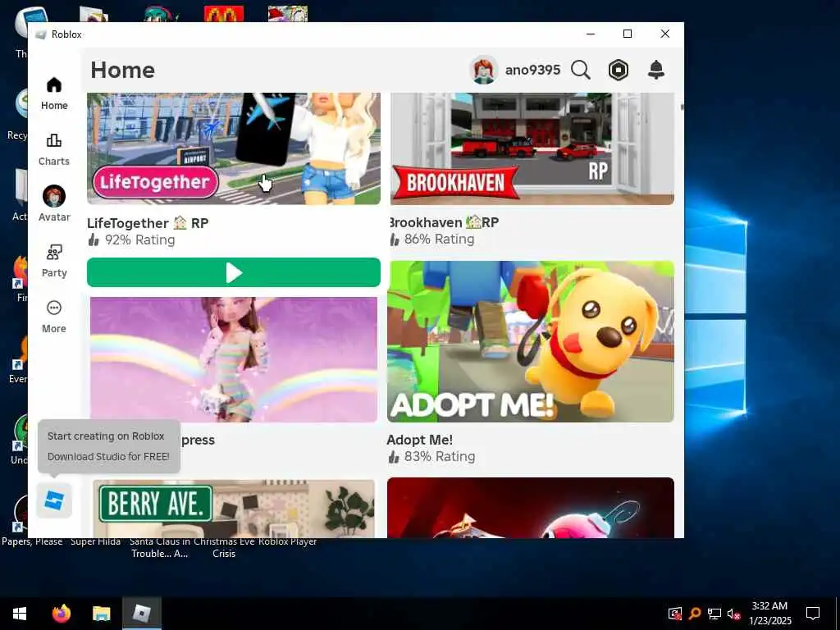Click the game page vertical scrollbar

coord(682,107)
